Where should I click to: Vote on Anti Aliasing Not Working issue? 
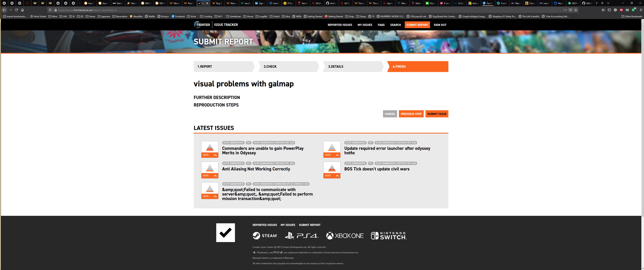pyautogui.click(x=210, y=175)
